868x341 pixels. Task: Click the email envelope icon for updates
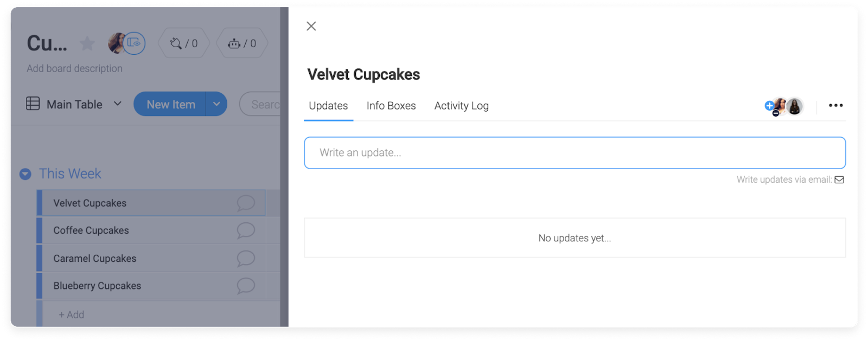(x=839, y=179)
